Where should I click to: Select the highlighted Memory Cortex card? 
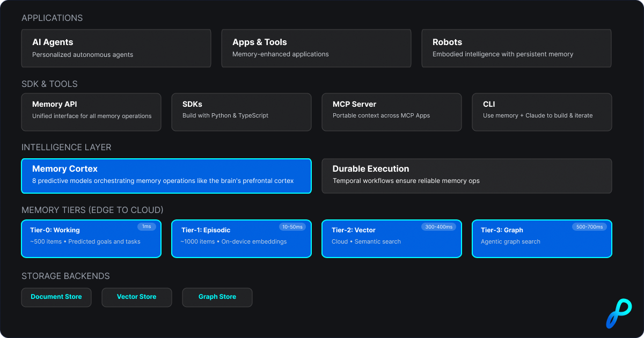pyautogui.click(x=166, y=175)
